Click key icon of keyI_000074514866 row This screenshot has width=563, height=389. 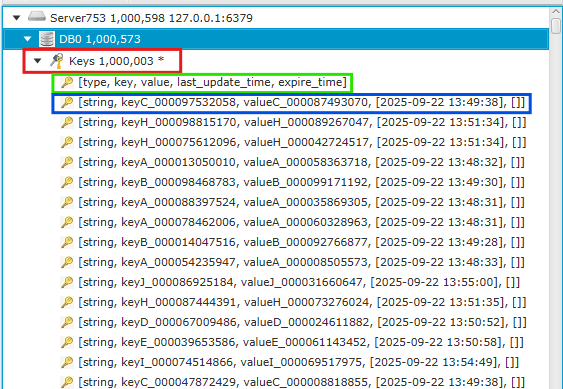(x=67, y=362)
